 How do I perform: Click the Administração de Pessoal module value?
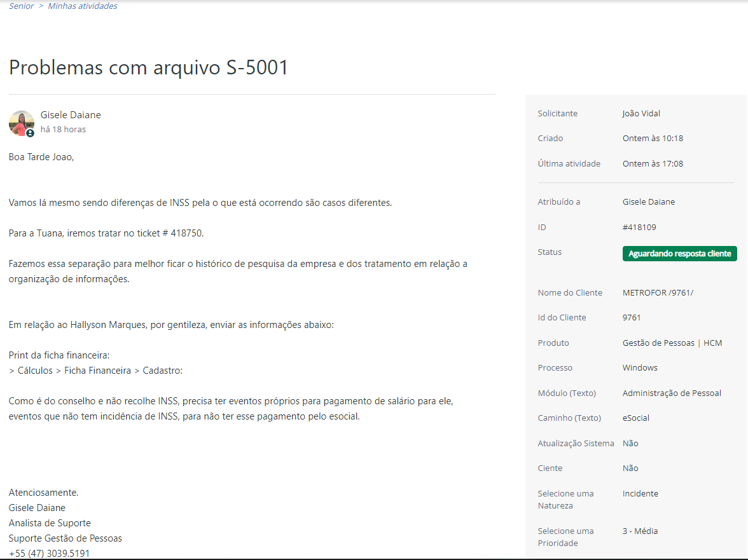(x=672, y=393)
